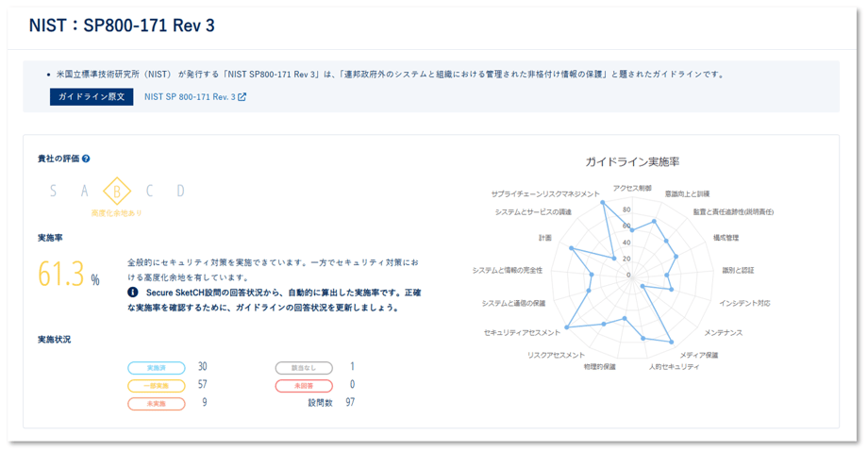This screenshot has width=868, height=452.
Task: Click the 該当なし status badge
Action: [304, 368]
